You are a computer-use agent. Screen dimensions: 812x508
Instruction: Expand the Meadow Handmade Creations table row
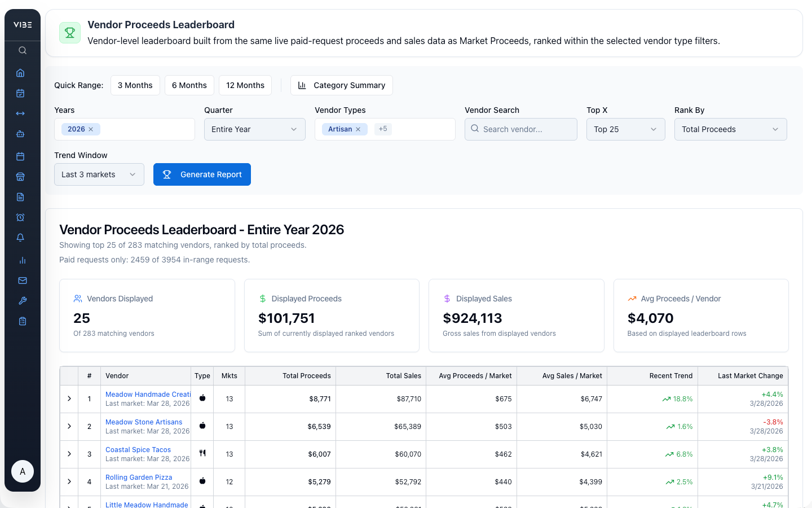tap(69, 398)
